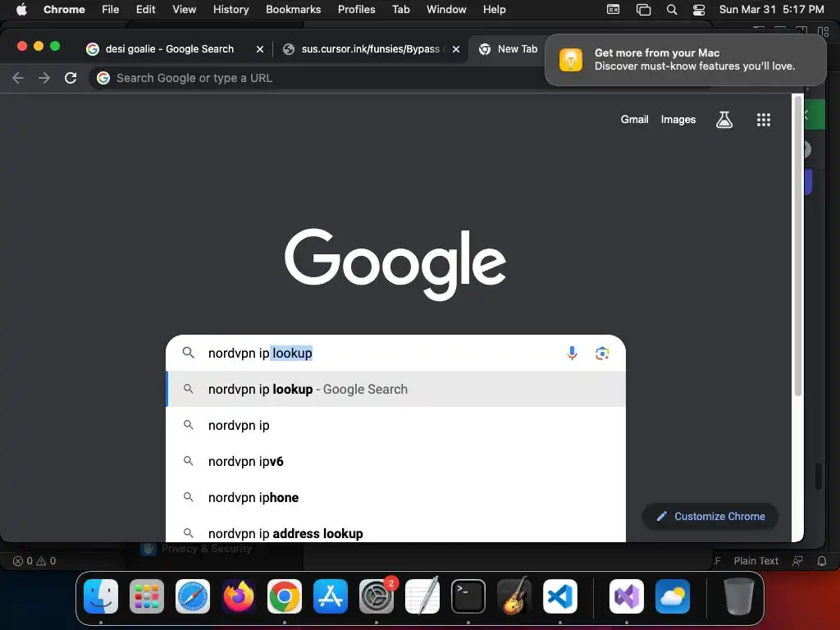This screenshot has width=840, height=630.
Task: Click the Customize Chrome button
Action: 710,517
